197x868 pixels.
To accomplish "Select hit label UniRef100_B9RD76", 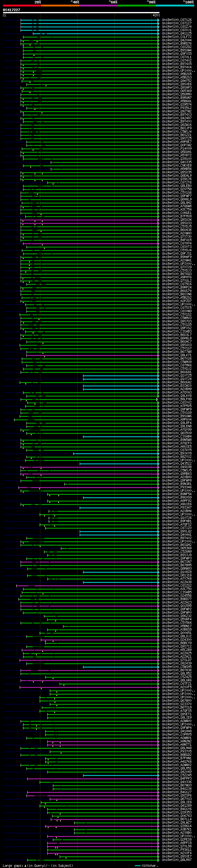I will [176, 44].
